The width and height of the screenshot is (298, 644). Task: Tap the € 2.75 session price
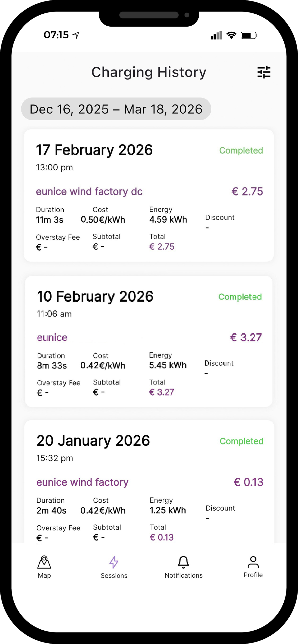point(247,191)
